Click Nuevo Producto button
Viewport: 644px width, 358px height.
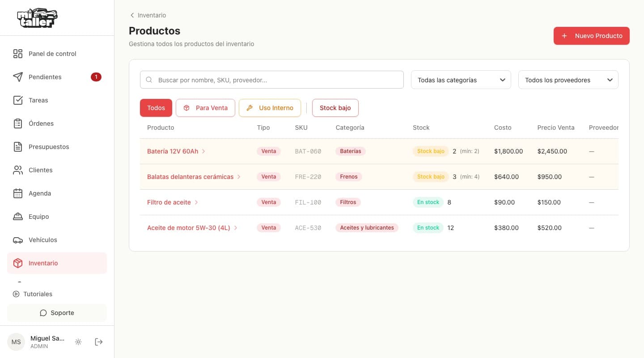tap(591, 36)
